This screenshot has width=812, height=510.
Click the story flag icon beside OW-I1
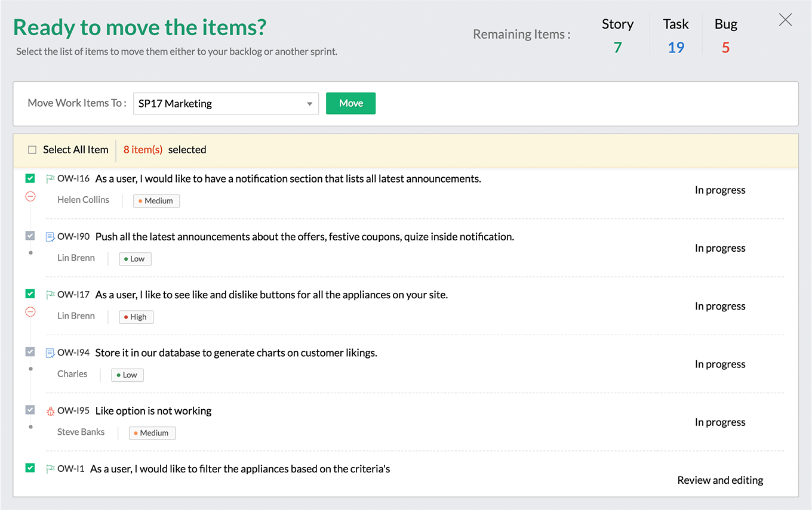click(x=50, y=469)
